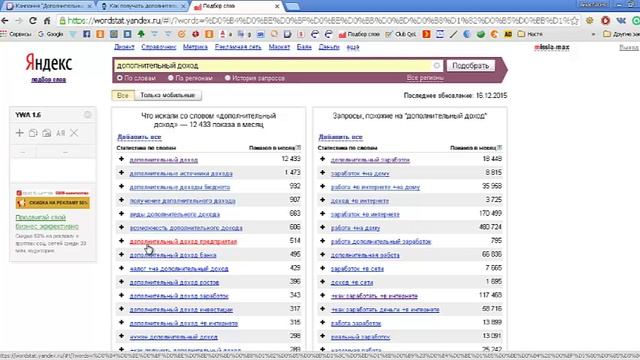
Task: Click the YWA panel AЯ sort icon
Action: [60, 133]
